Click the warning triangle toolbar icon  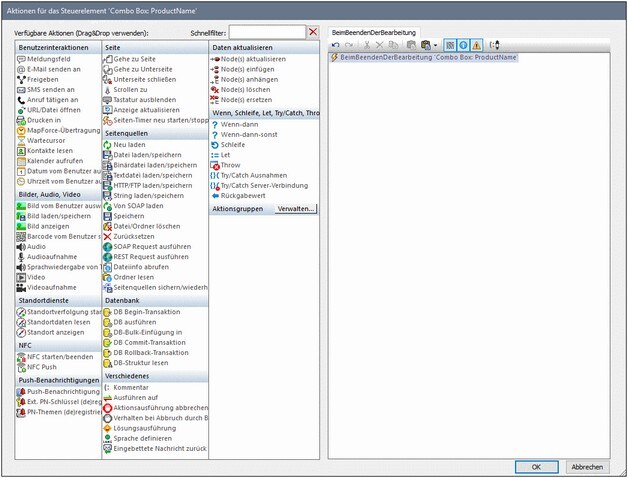(474, 46)
